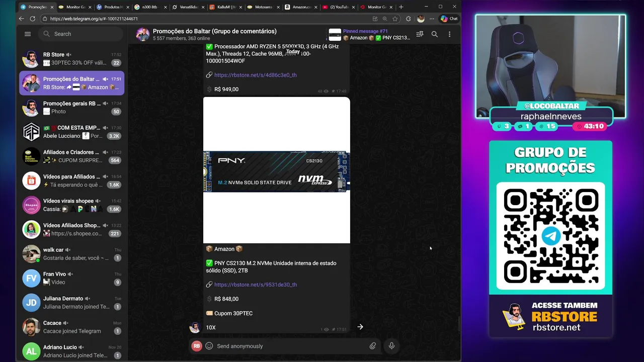Switch to the Amazon.com browser tab
This screenshot has width=644, height=362.
pyautogui.click(x=300, y=7)
